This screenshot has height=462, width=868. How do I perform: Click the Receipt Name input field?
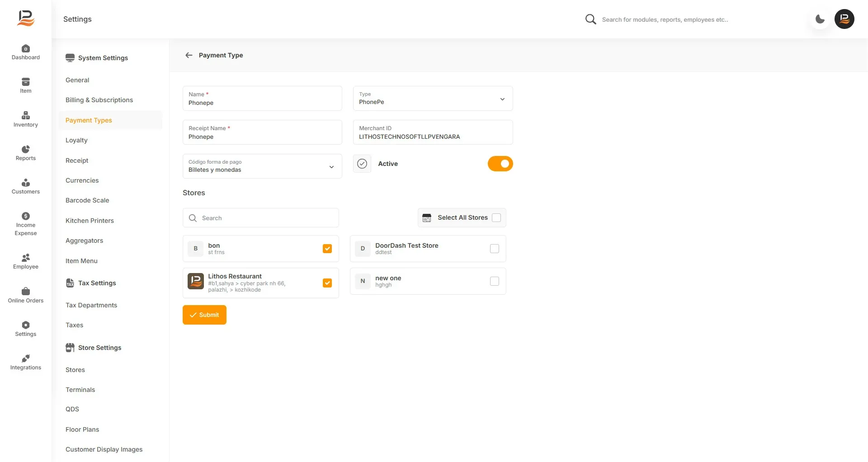[262, 132]
